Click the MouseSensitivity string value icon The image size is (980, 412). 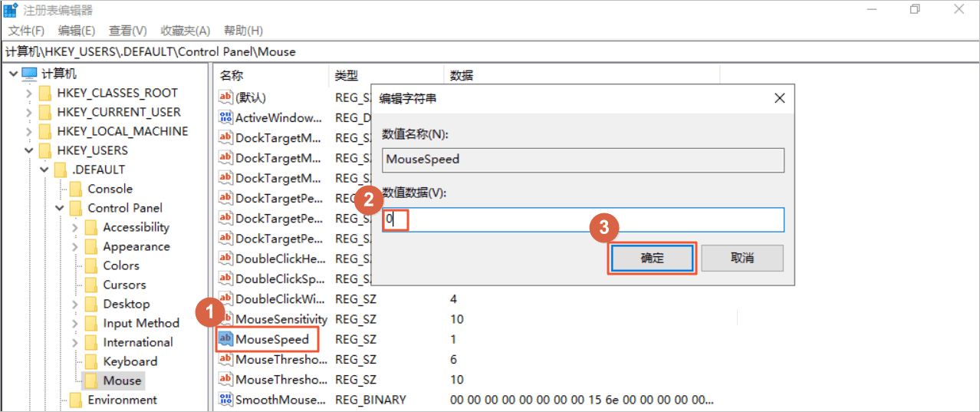(225, 319)
